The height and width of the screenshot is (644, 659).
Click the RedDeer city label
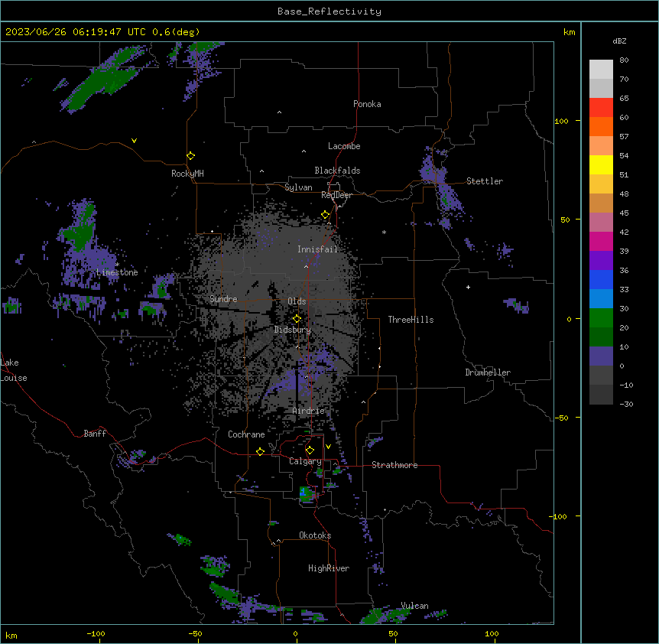(x=336, y=195)
